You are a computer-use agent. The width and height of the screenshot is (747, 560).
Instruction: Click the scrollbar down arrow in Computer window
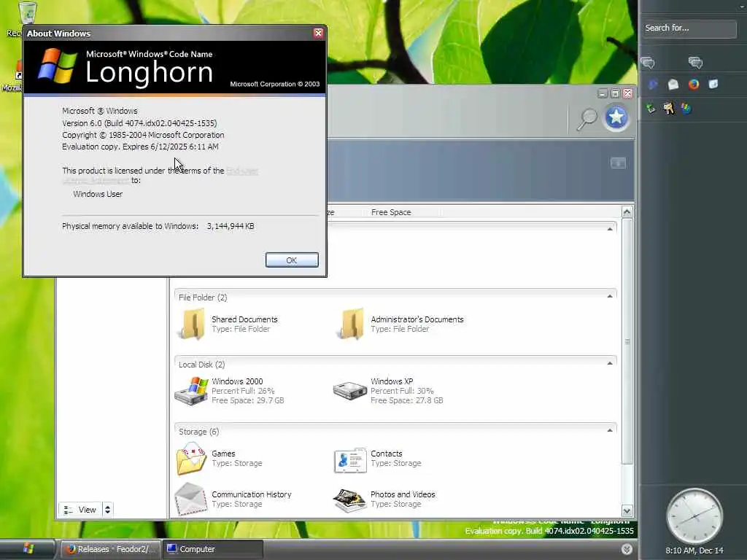click(627, 511)
